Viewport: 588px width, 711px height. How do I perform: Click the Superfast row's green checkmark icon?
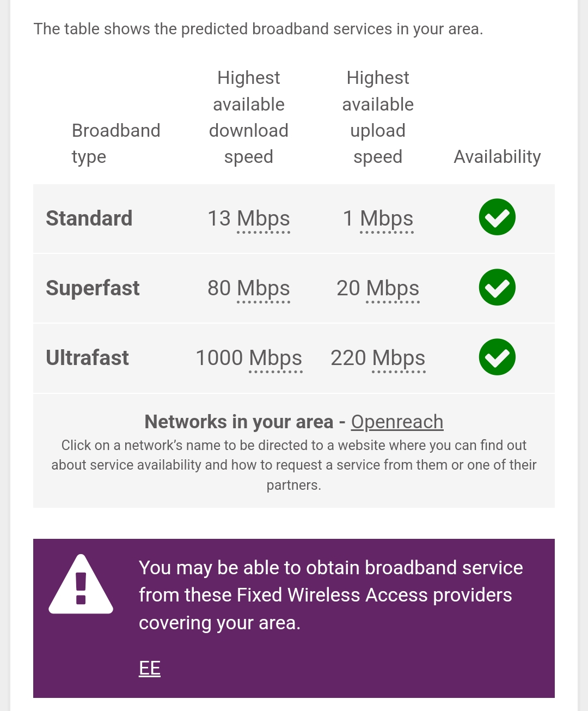point(497,287)
